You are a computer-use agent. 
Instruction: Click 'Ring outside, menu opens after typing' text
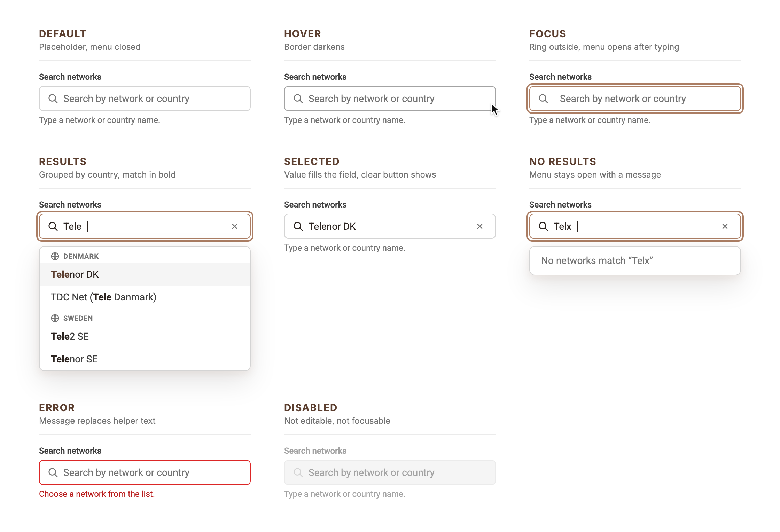click(604, 47)
